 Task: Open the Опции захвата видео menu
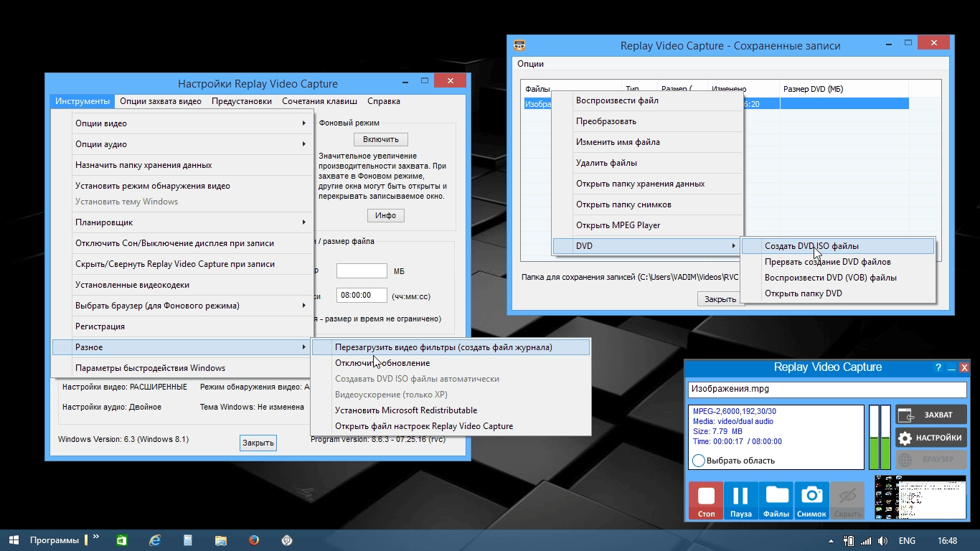pyautogui.click(x=161, y=101)
